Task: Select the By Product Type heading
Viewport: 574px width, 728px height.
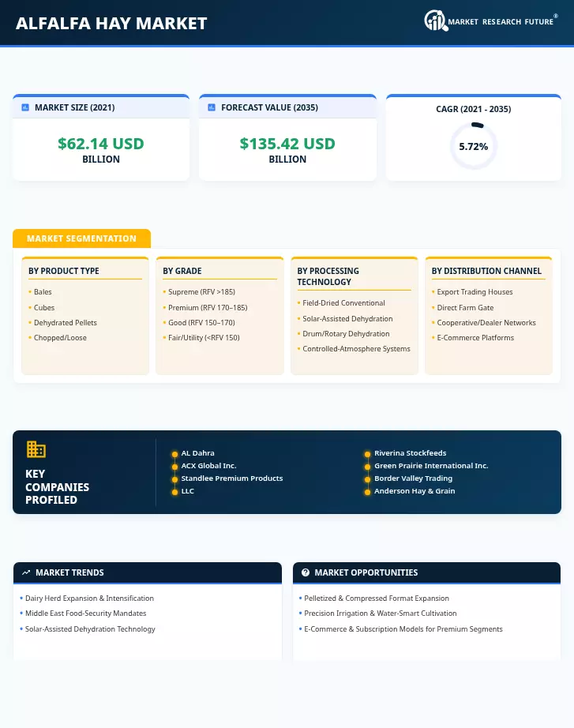Action: click(64, 271)
